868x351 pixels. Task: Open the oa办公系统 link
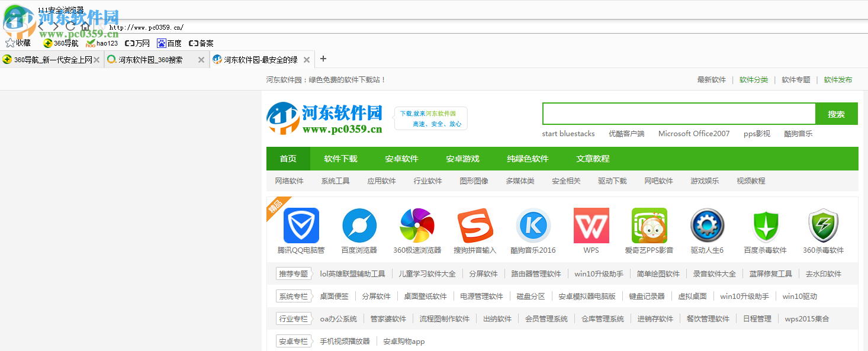pyautogui.click(x=339, y=319)
